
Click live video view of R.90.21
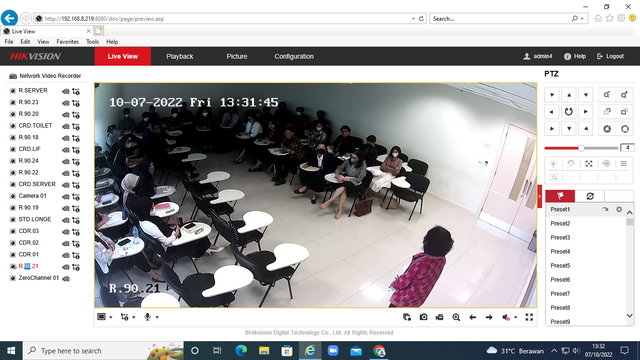tap(316, 195)
